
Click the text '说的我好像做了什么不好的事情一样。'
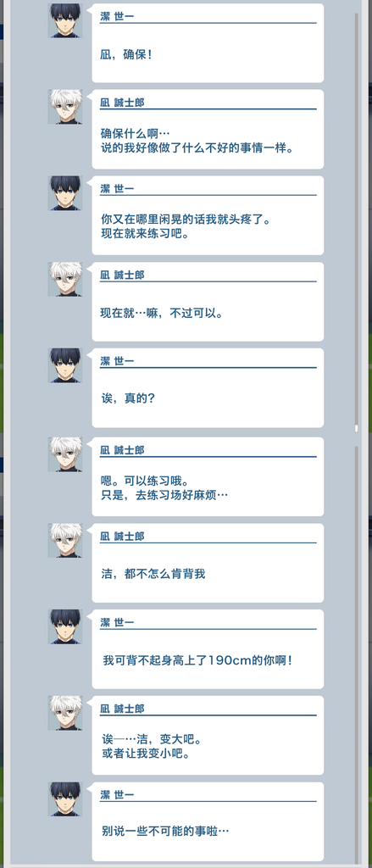[x=197, y=148]
